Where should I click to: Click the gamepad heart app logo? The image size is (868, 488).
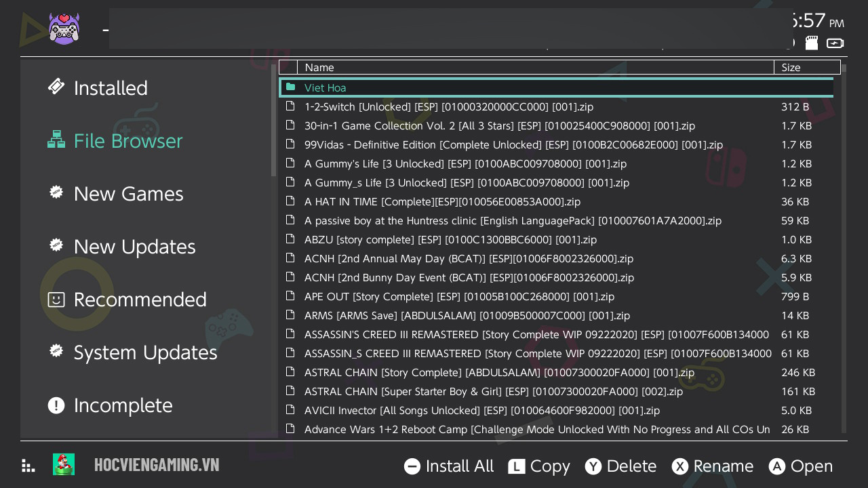64,28
